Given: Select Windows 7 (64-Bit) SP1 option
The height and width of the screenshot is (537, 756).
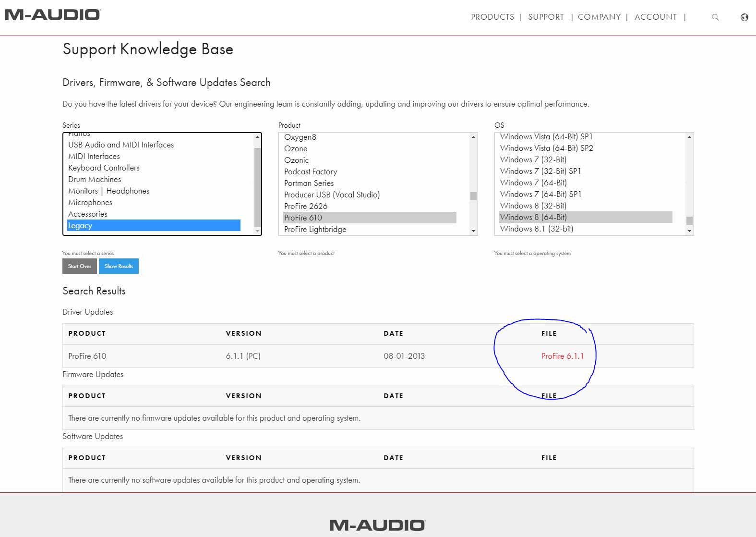Looking at the screenshot, I should [586, 194].
